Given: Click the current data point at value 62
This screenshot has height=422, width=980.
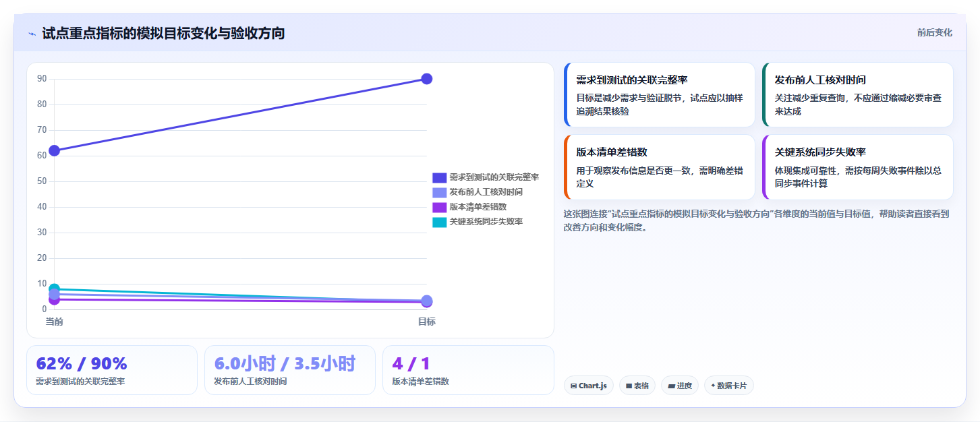Looking at the screenshot, I should click(x=54, y=150).
